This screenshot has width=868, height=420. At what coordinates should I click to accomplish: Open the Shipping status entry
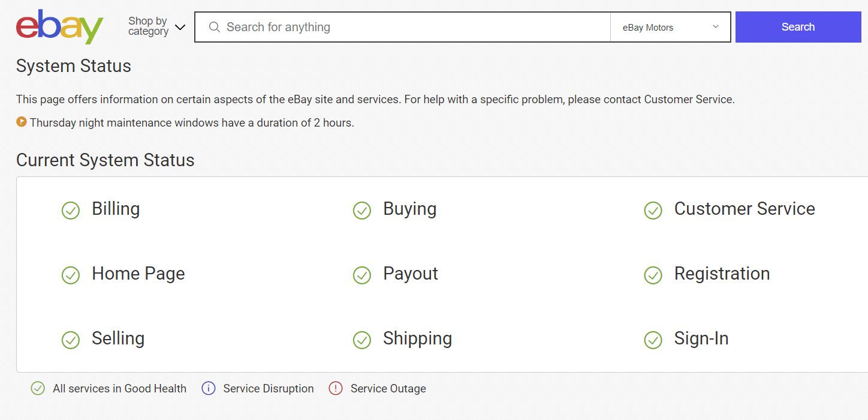tap(417, 338)
